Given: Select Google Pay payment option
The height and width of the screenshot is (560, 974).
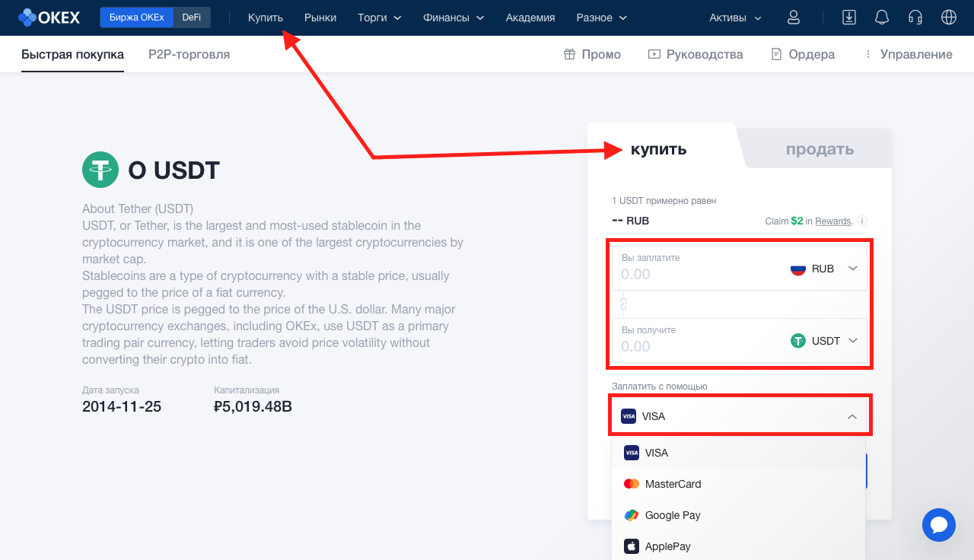Looking at the screenshot, I should [x=738, y=515].
